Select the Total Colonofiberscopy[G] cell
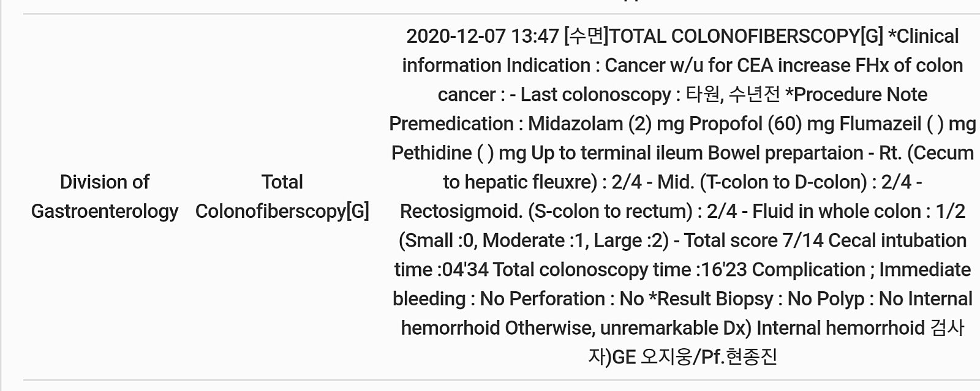 coord(282,196)
